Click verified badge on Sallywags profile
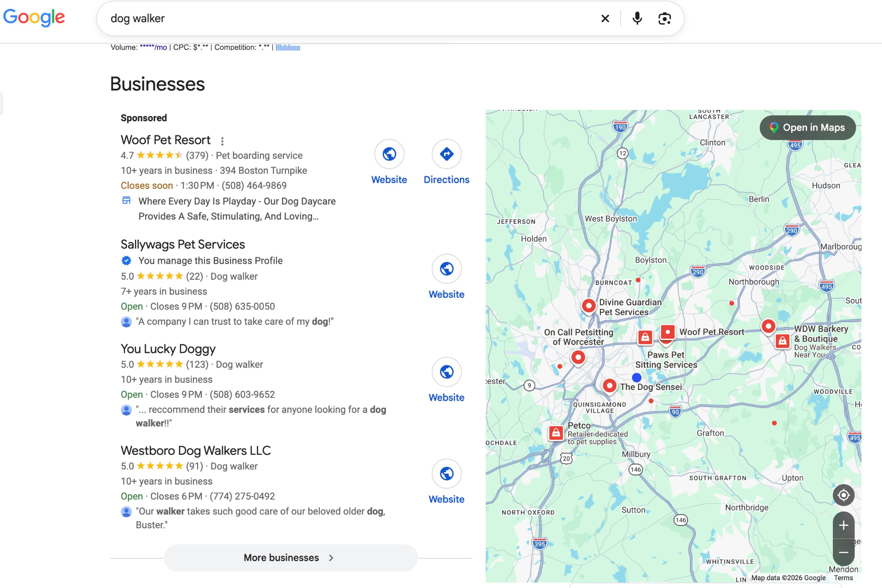 tap(126, 261)
